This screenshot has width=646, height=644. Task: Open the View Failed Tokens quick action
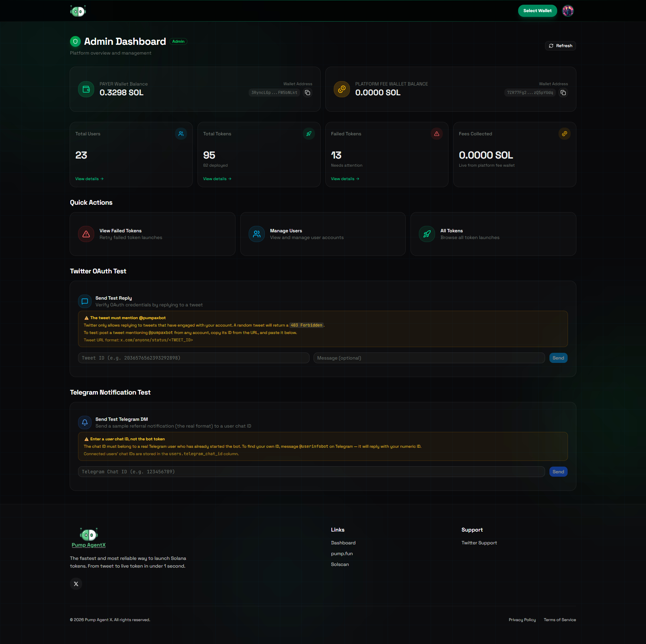point(152,234)
